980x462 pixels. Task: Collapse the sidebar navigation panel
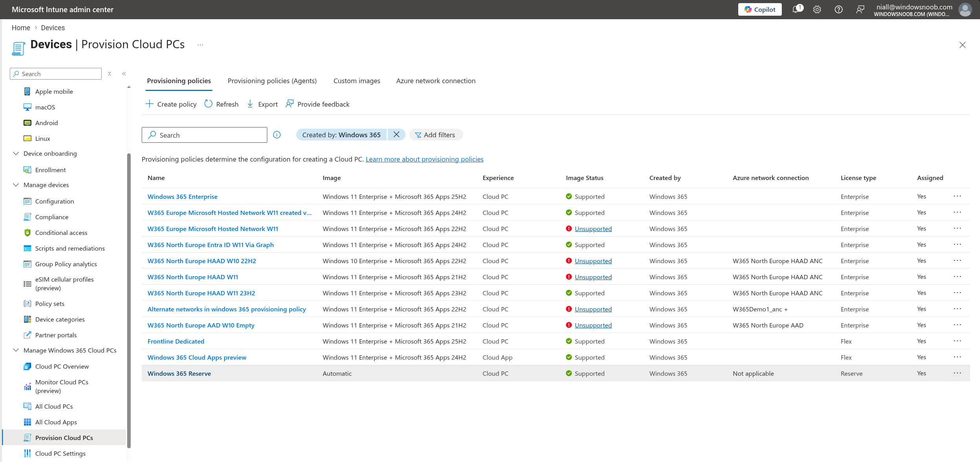(124, 74)
